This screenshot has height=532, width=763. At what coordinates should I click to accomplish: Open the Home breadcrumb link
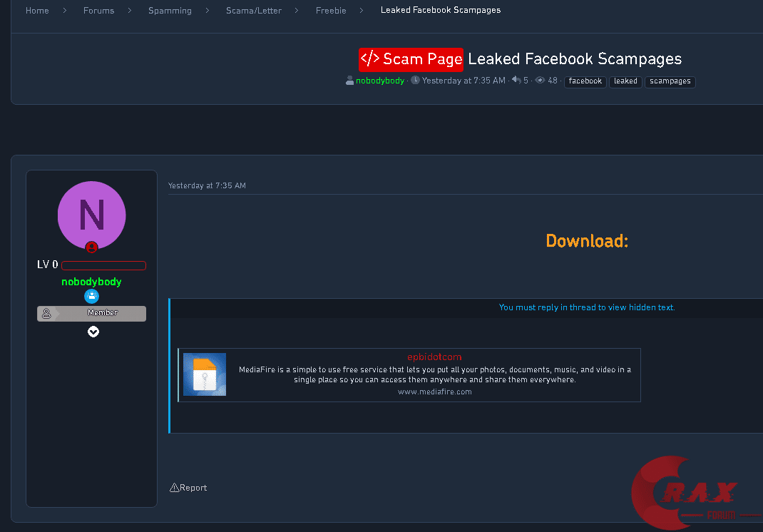tap(37, 10)
